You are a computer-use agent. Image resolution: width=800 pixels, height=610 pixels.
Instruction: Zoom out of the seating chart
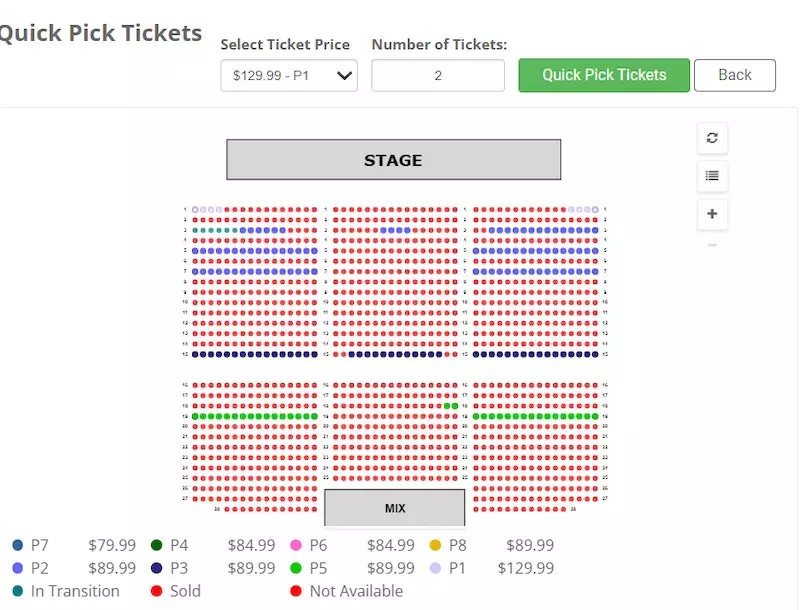point(712,246)
